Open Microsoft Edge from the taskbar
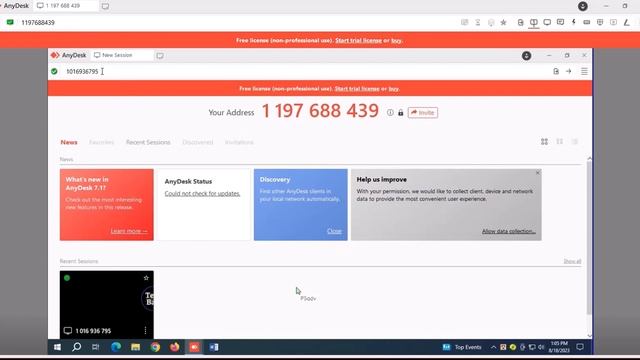Screen dimensions: 640x360 click(116, 347)
